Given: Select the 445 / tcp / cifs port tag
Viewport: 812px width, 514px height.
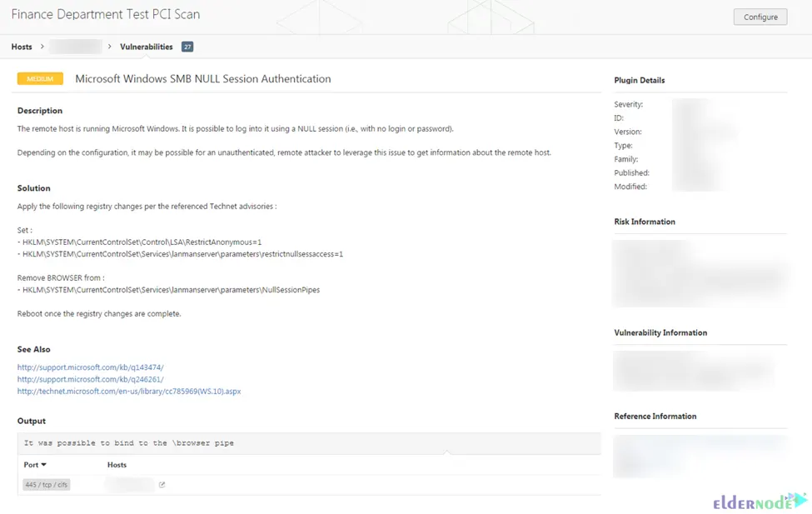Looking at the screenshot, I should pyautogui.click(x=46, y=485).
